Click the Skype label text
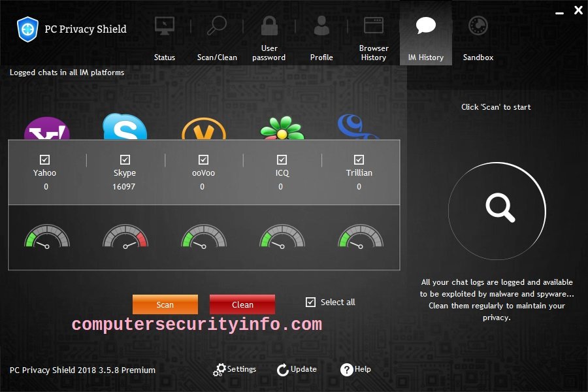This screenshot has width=588, height=392. tap(125, 173)
